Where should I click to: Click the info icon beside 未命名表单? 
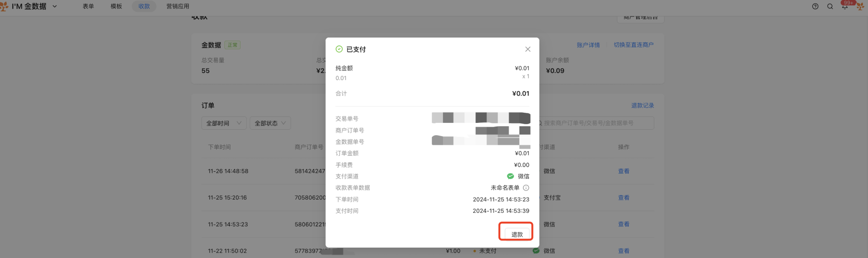point(526,188)
